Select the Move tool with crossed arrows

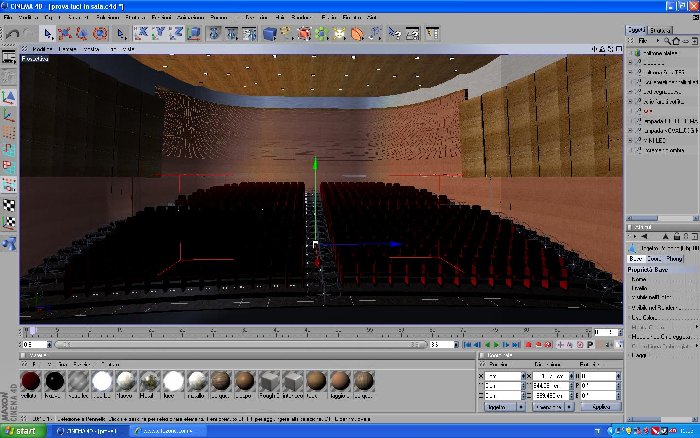[64, 33]
